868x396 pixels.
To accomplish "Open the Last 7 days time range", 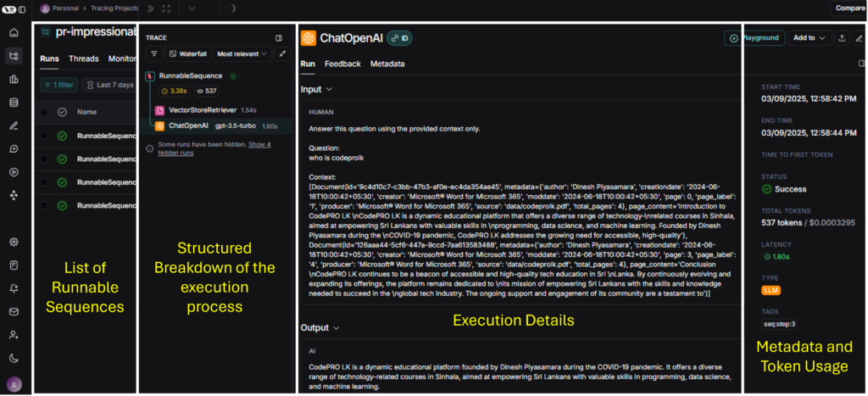I will (x=109, y=85).
